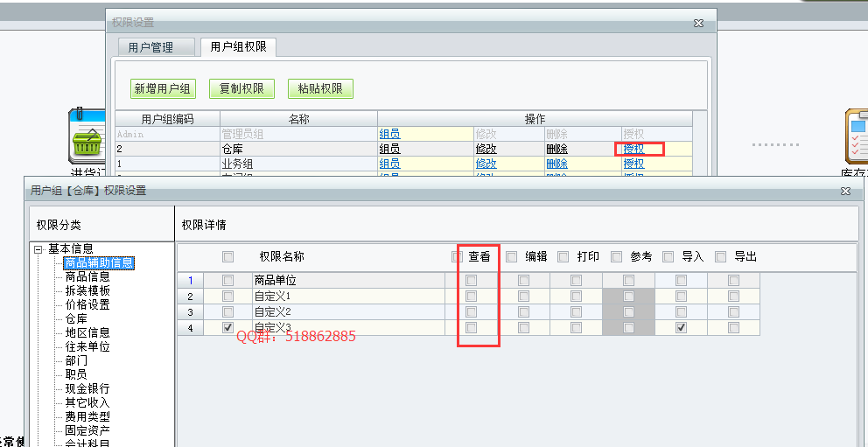Open 授权 link for 仓库 group
The width and height of the screenshot is (868, 447).
[x=633, y=149]
